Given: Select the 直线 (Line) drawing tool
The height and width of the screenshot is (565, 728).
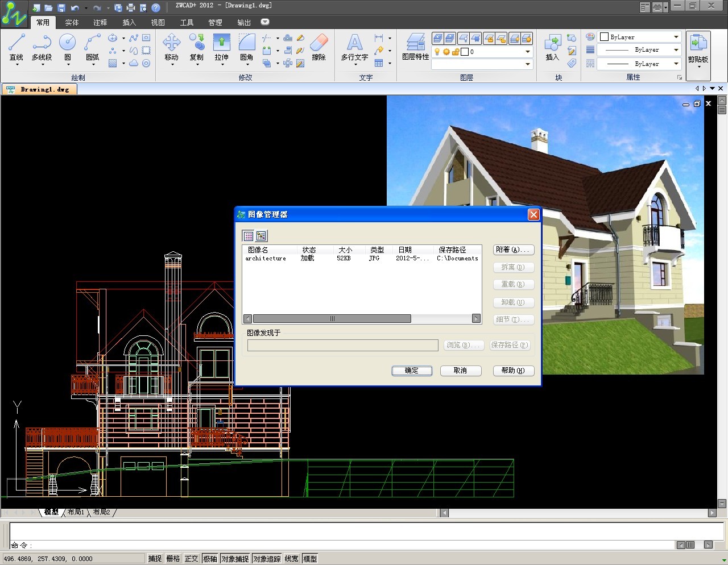Looking at the screenshot, I should (16, 43).
